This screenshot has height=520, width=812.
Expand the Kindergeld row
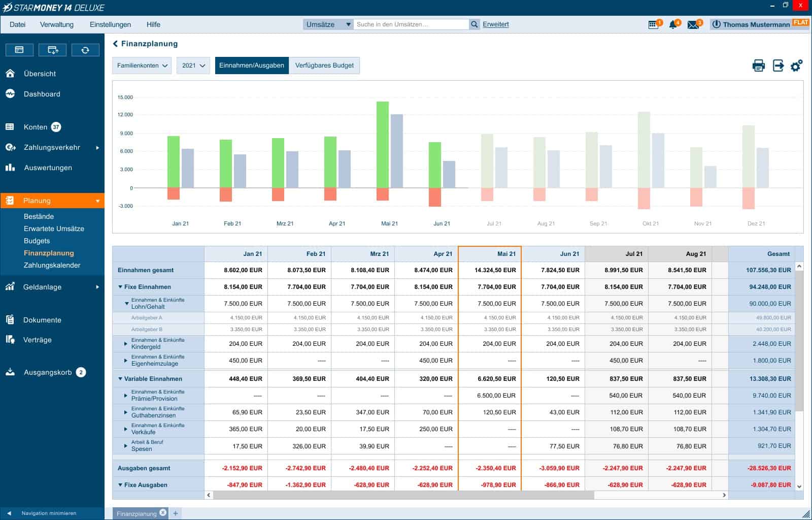coord(126,344)
